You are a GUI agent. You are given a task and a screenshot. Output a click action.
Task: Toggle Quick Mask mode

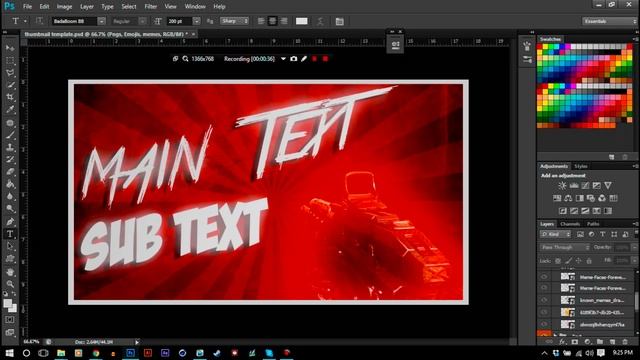[10, 320]
